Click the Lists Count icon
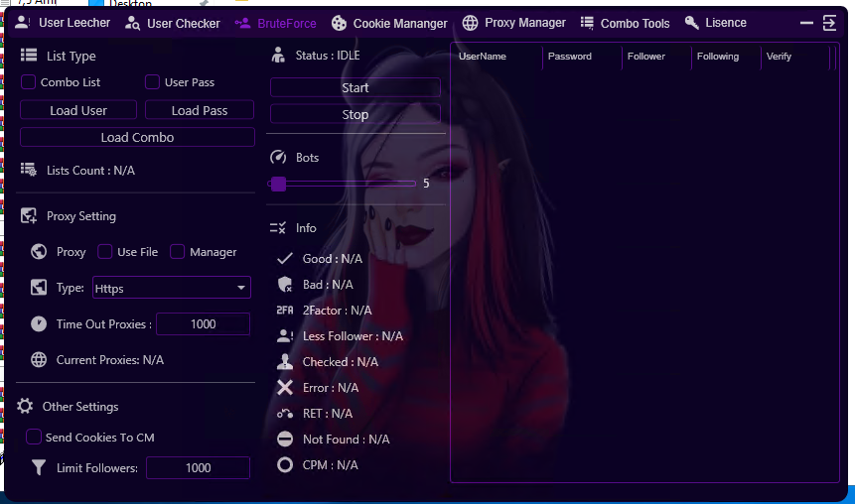855x504 pixels. click(x=29, y=170)
